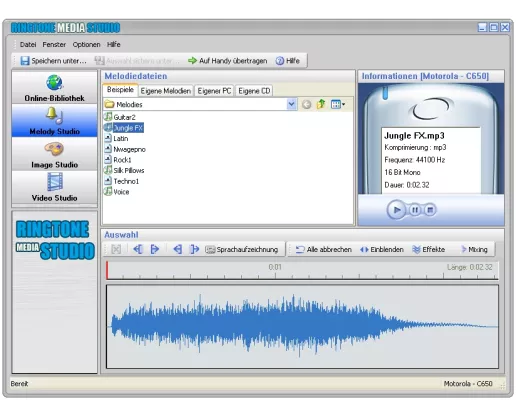Viewport: 516px width, 400px height.
Task: Click the Bereit status bar text
Action: [x=19, y=384]
